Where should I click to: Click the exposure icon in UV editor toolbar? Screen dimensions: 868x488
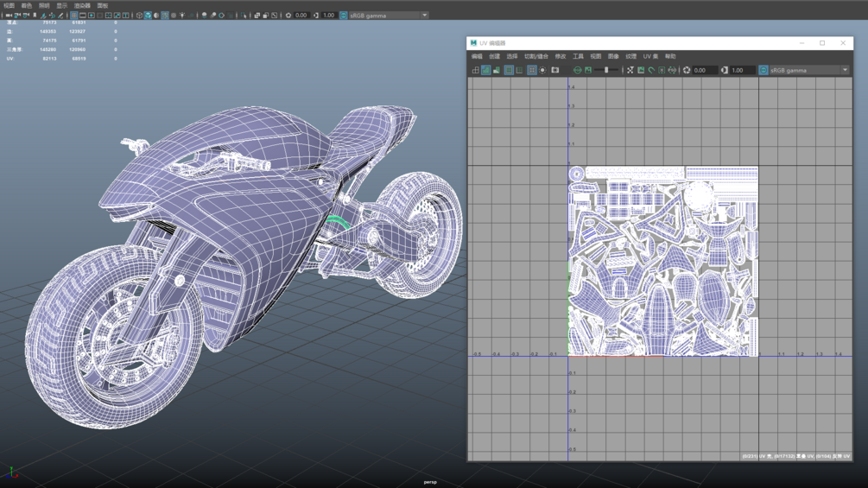click(687, 70)
